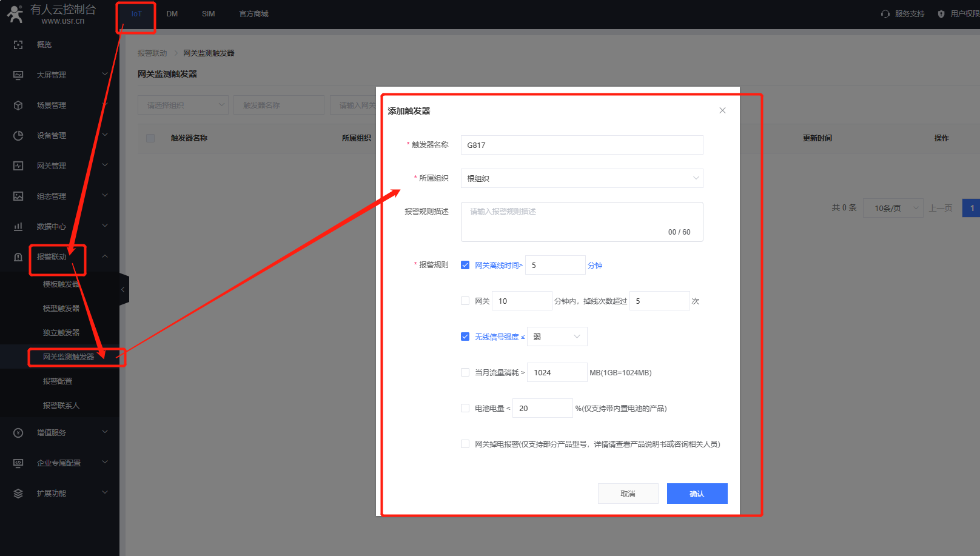
Task: Expand the 增值服务 sidebar menu
Action: (59, 433)
